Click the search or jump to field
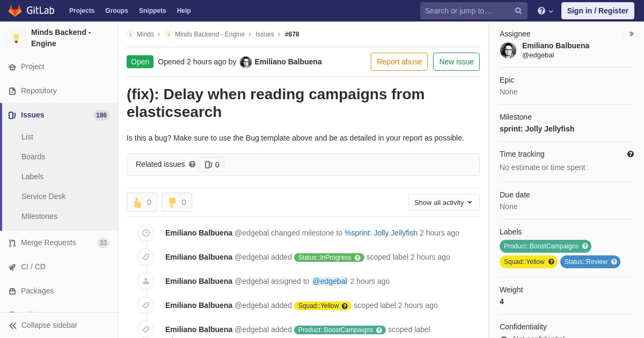 [x=467, y=11]
